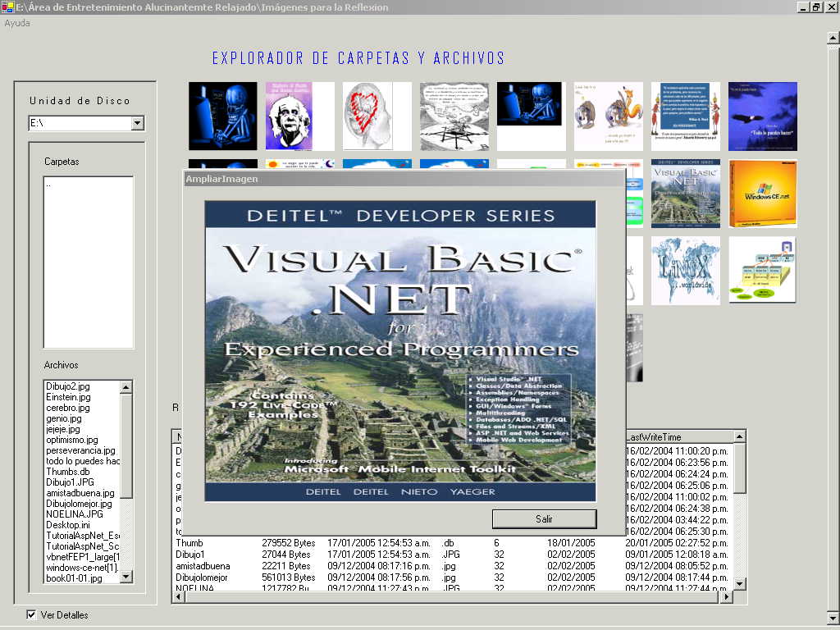Click Dibujolomejor name cell in details table

point(202,577)
